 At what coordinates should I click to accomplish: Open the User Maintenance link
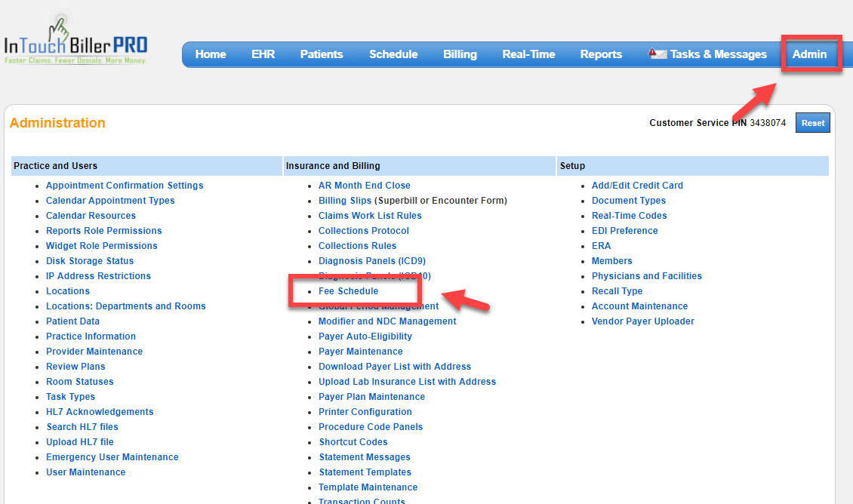pos(85,472)
